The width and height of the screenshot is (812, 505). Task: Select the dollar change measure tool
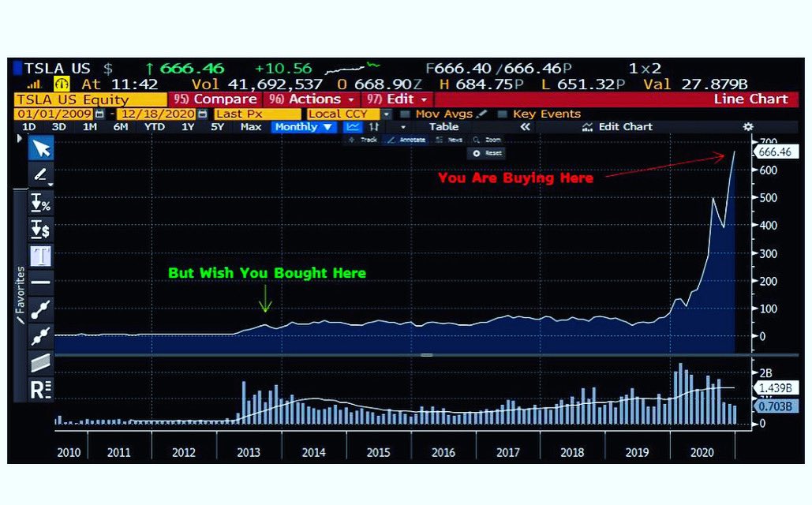tap(40, 229)
